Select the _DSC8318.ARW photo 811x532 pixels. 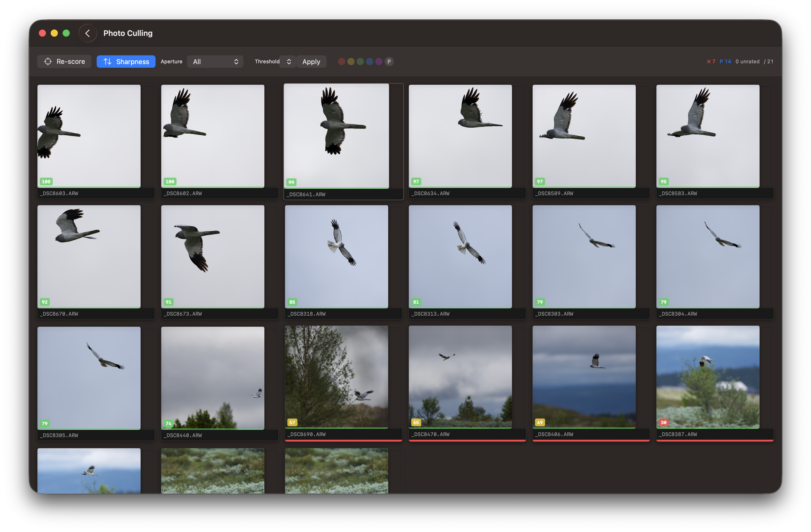point(336,256)
